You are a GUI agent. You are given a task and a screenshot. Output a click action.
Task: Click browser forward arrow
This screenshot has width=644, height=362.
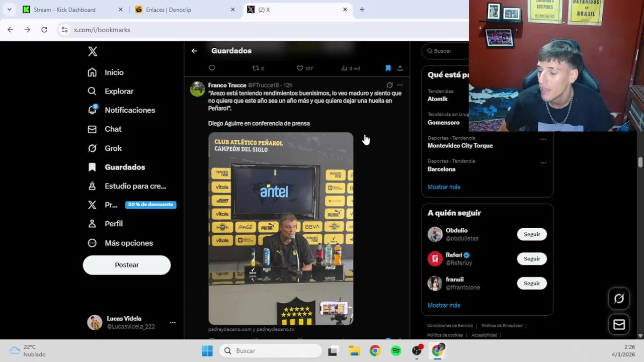[27, 30]
